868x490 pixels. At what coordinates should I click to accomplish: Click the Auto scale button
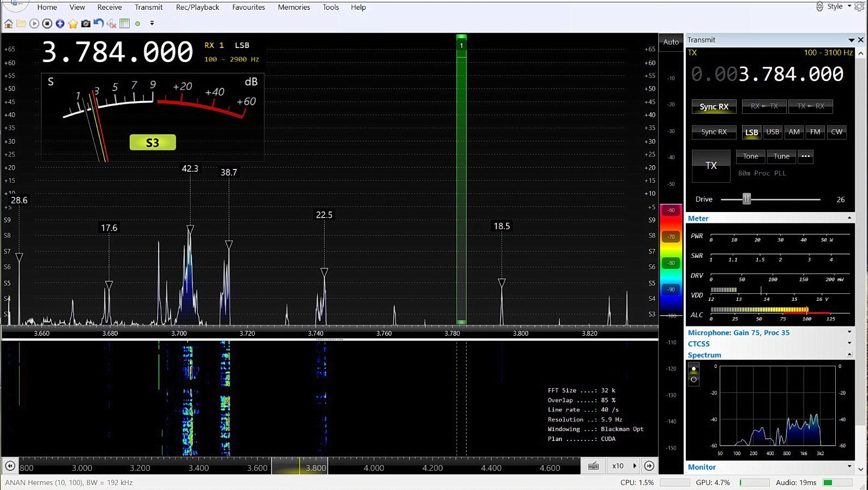pyautogui.click(x=671, y=42)
